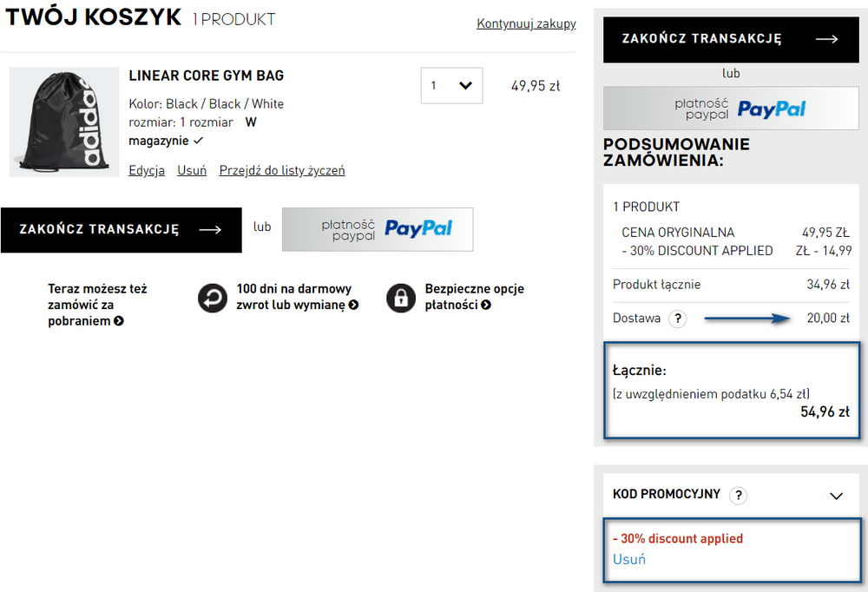
Task: Click 'Przejdź do listy życzeń' link
Action: 282,170
